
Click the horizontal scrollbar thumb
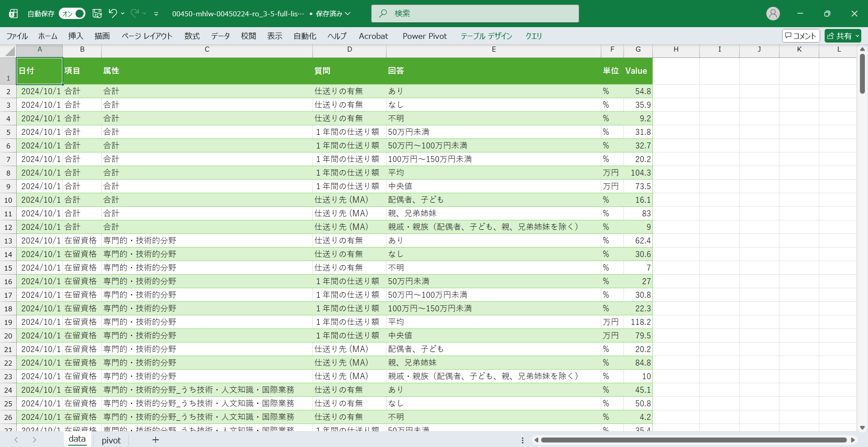pos(693,440)
